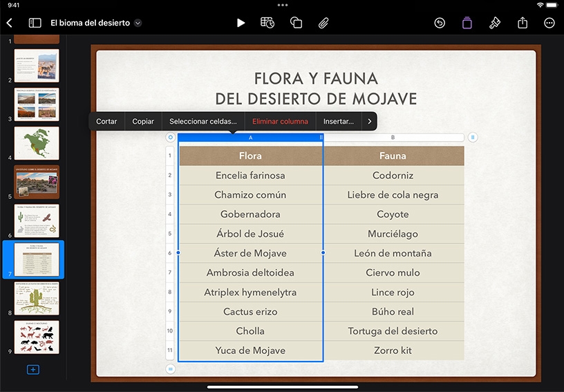The width and height of the screenshot is (564, 392).
Task: Select row 1 header
Action: point(170,156)
